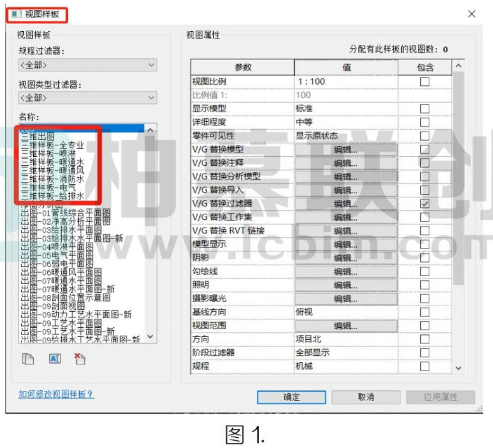Toggle the 视图比例 include checkbox
Screen dimensions: 493x448
(425, 82)
